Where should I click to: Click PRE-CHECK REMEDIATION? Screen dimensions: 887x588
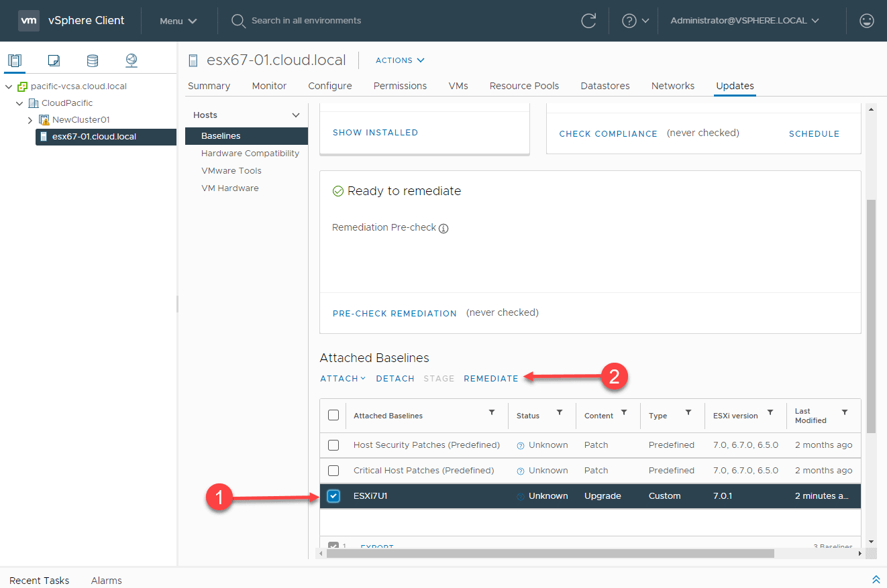395,313
